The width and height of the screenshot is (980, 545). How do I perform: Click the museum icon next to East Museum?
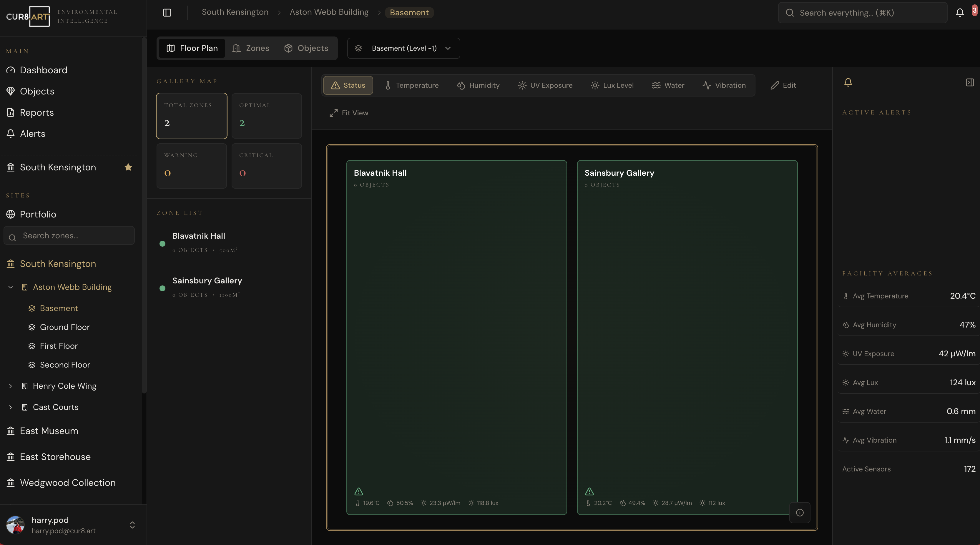click(11, 431)
